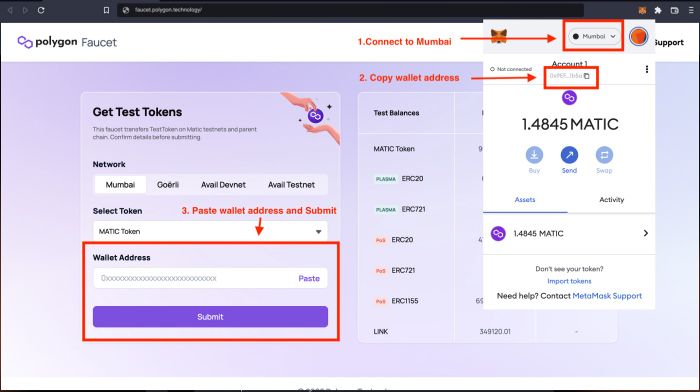Click the site info icon in the address bar
700x392 pixels.
point(126,10)
